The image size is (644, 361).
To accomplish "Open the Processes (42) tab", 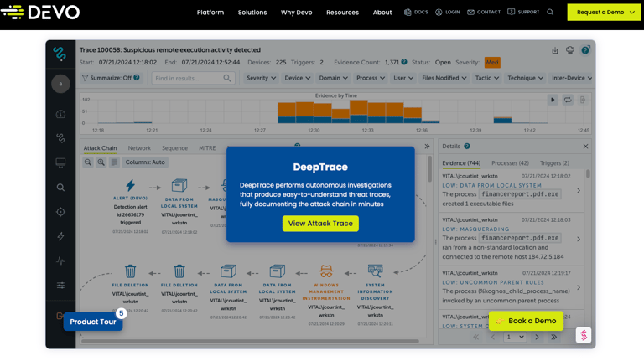I will [x=510, y=163].
